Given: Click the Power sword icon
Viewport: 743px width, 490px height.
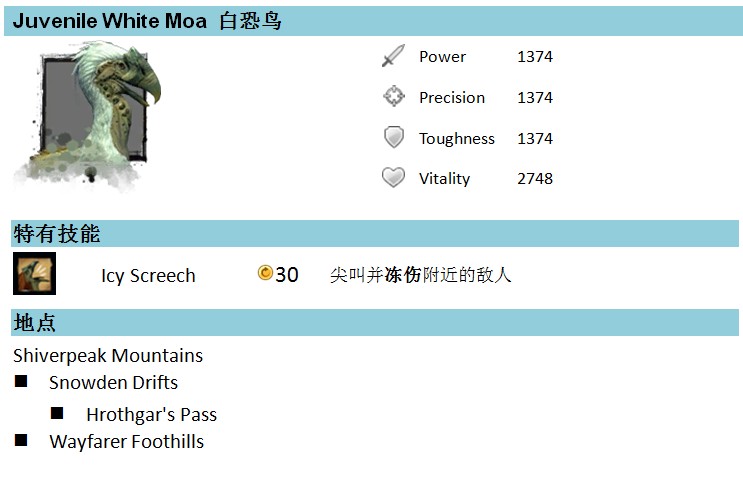Looking at the screenshot, I should [x=393, y=56].
